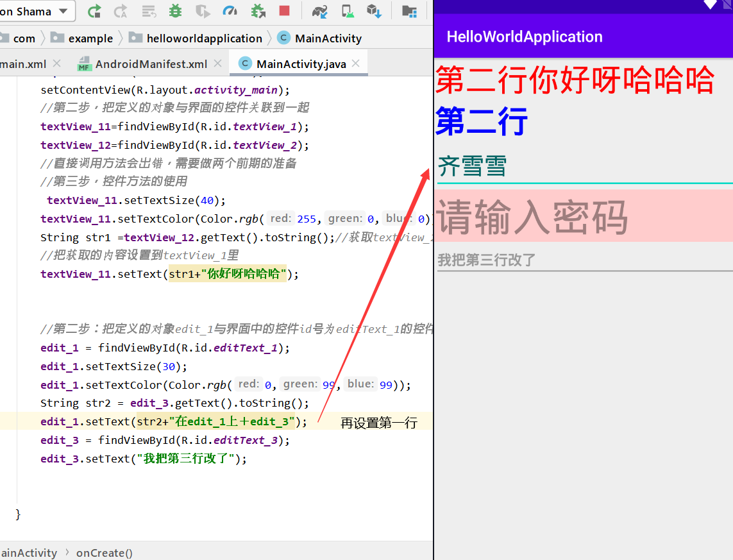The image size is (733, 560).
Task: Click the MainActivity.java class icon in tab
Action: (x=245, y=63)
